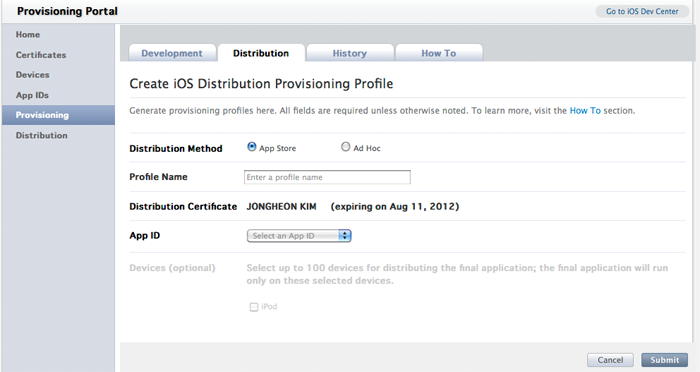Open the History tab
Viewport: 700px width, 372px height.
pyautogui.click(x=350, y=53)
